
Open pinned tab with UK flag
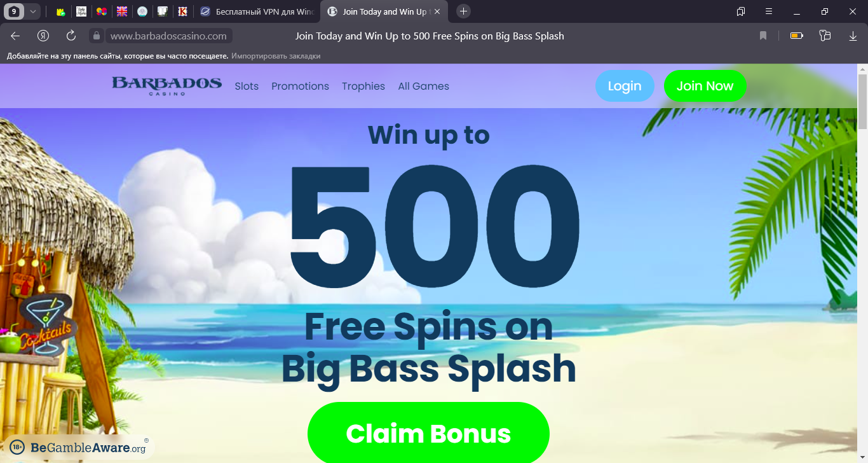click(x=122, y=11)
